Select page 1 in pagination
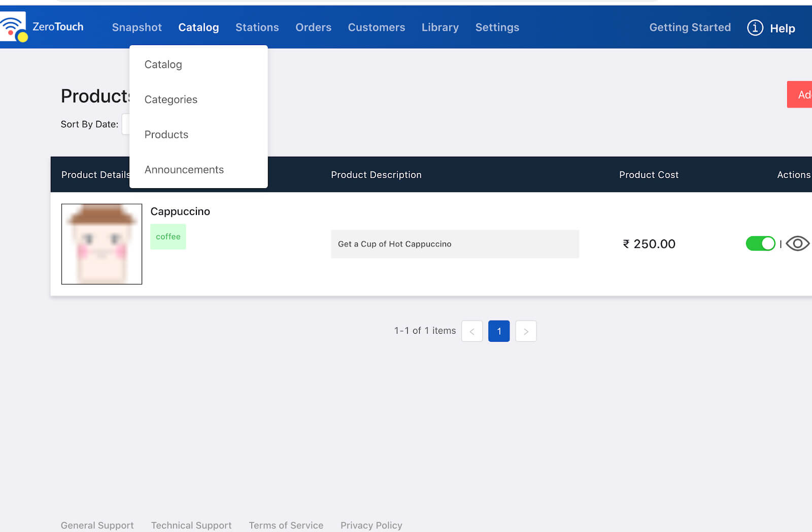 (499, 331)
